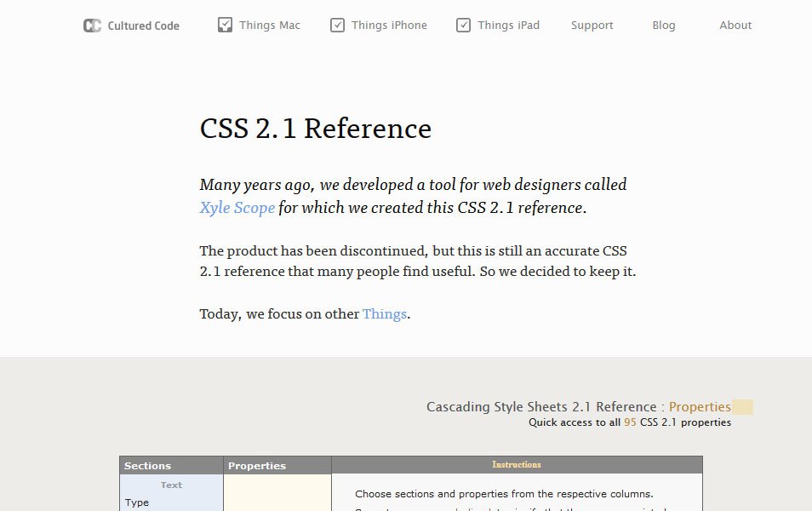Open the Things Mac page
812x511 pixels.
269,26
